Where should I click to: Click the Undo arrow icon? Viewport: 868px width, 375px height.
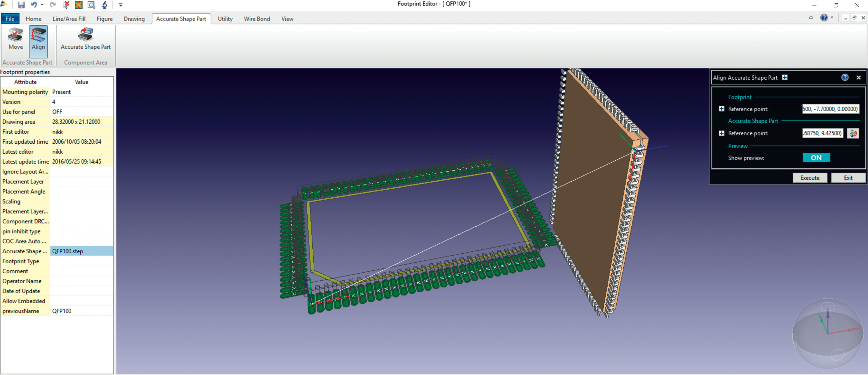point(34,5)
